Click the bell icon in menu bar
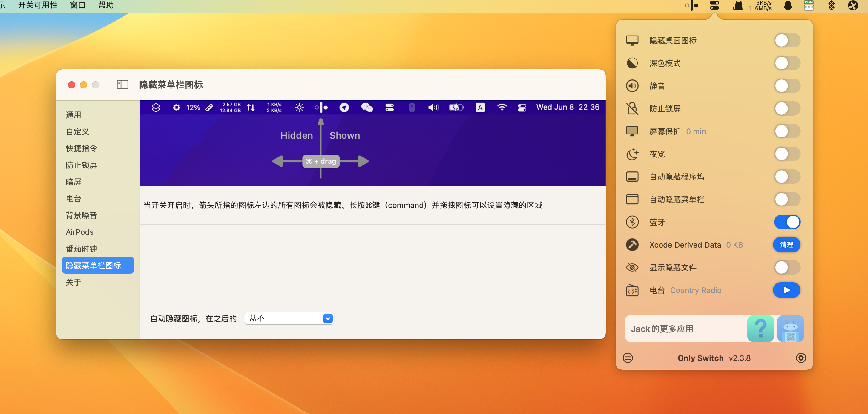Viewport: 868px width, 414px height. pos(787,5)
